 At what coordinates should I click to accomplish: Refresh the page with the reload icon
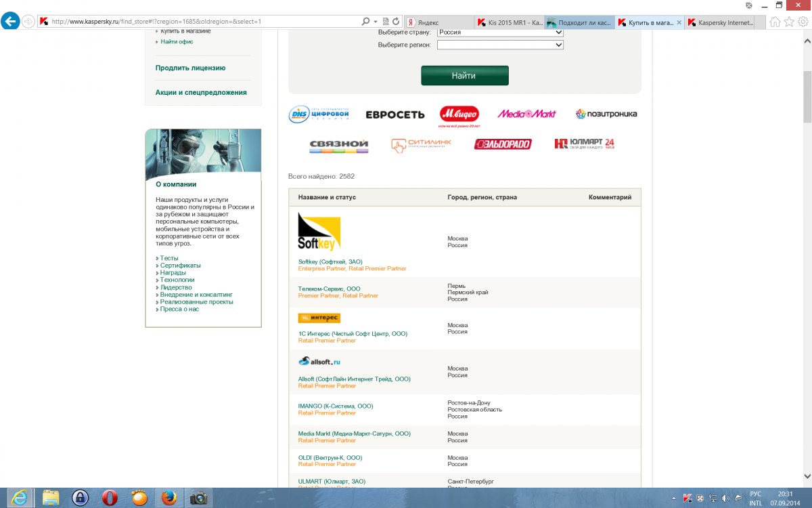coord(396,22)
